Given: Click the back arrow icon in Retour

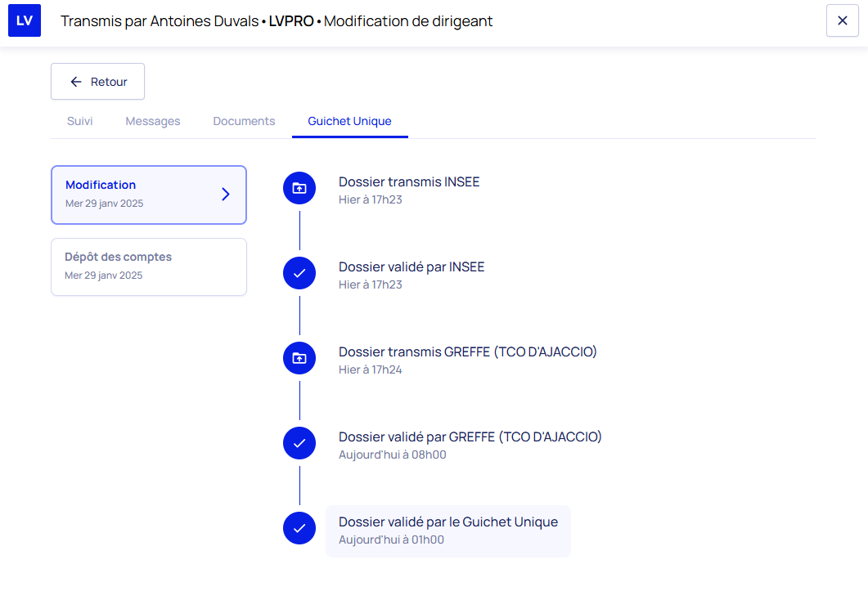Looking at the screenshot, I should click(x=76, y=82).
